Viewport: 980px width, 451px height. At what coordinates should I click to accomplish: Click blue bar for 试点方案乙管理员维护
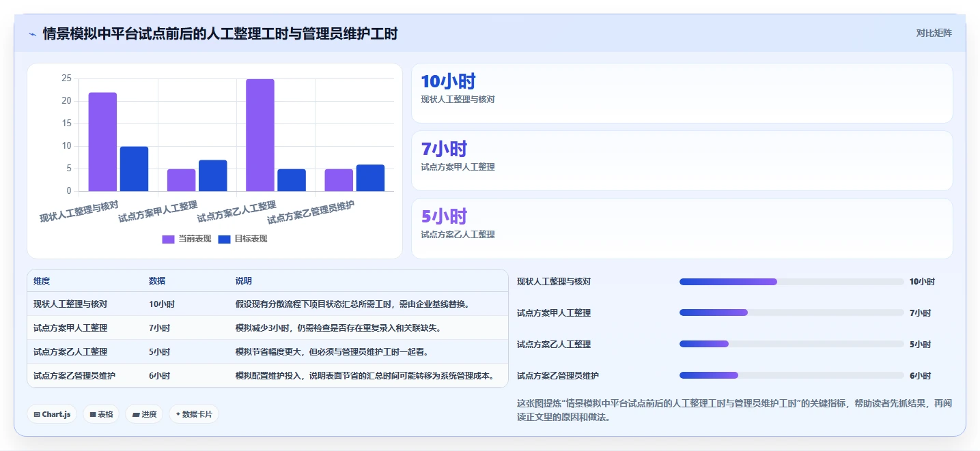coord(370,178)
